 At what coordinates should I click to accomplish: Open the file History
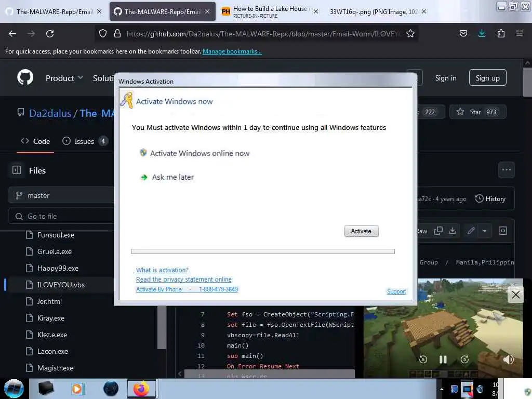click(490, 199)
